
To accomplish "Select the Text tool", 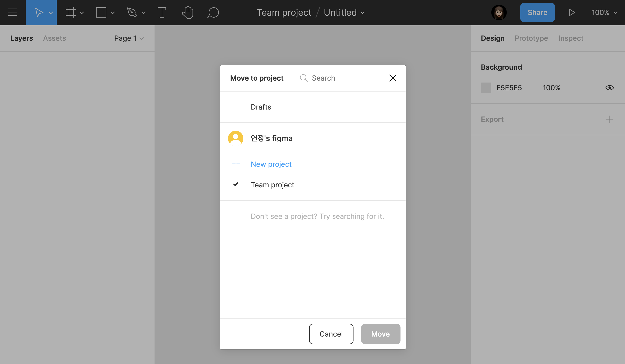I will coord(162,12).
